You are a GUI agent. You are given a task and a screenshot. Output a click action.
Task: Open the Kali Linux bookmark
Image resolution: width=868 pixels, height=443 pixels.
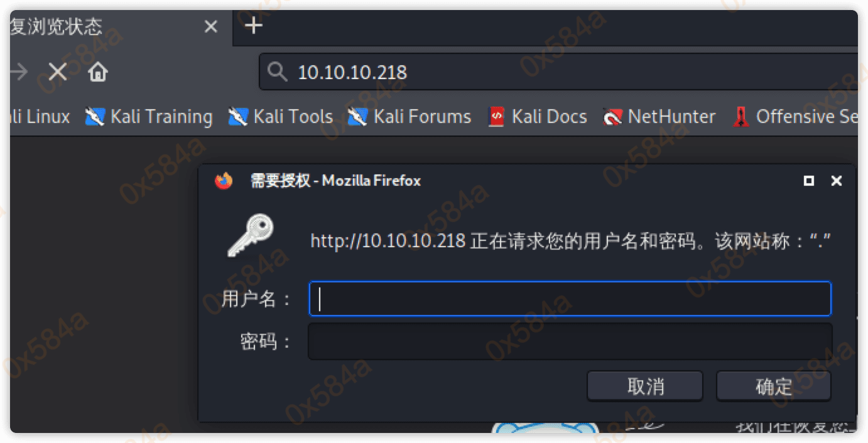(x=40, y=117)
